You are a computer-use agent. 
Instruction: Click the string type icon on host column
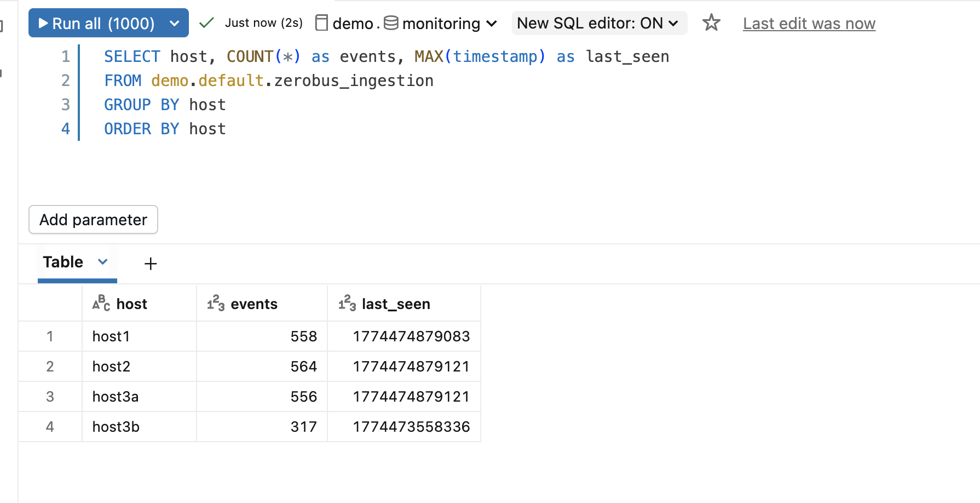pyautogui.click(x=101, y=303)
